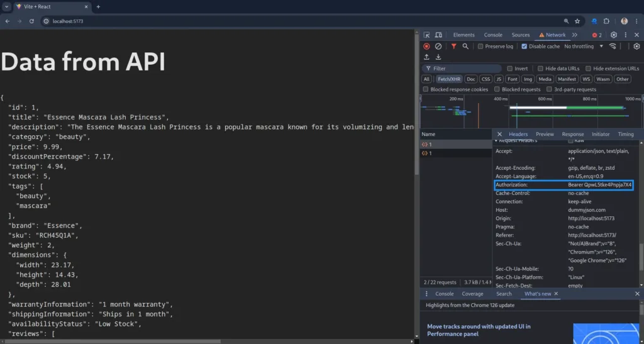Viewport: 644px width, 344px height.
Task: Bookmark this page with the star
Action: point(577,21)
